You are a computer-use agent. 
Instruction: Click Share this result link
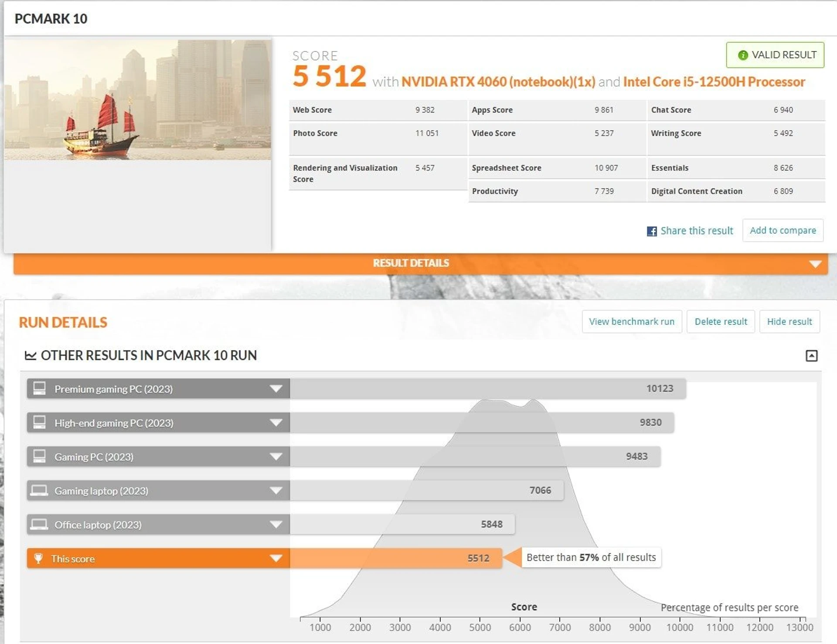pyautogui.click(x=697, y=231)
